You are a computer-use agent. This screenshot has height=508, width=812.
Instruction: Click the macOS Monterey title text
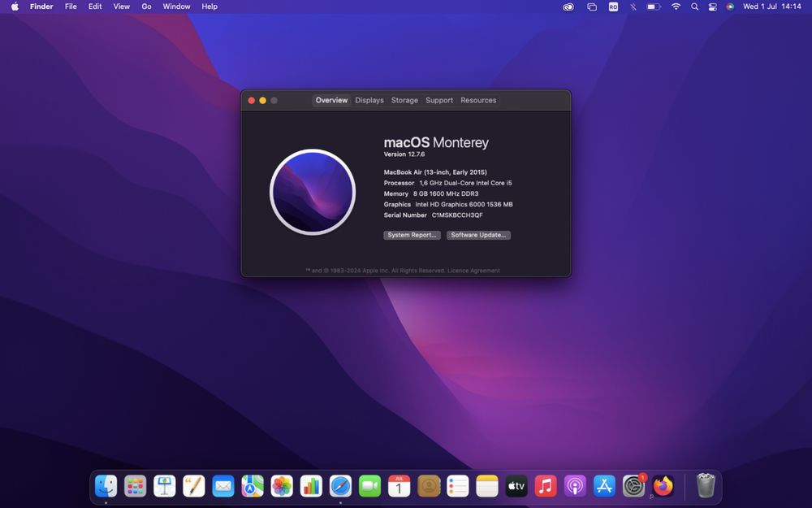pyautogui.click(x=436, y=142)
